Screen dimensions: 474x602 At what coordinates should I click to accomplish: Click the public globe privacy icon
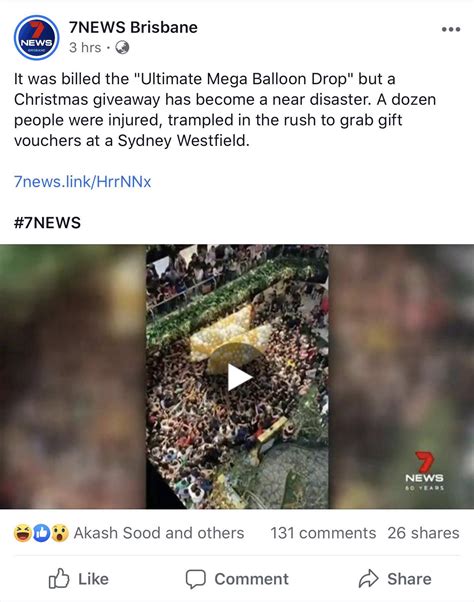pyautogui.click(x=122, y=48)
